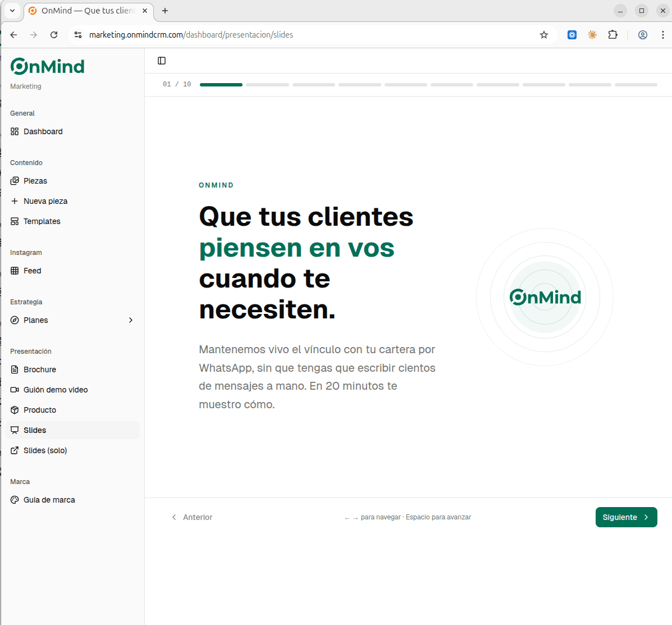Open the orange starburst extension icon
The width and height of the screenshot is (672, 625).
592,35
